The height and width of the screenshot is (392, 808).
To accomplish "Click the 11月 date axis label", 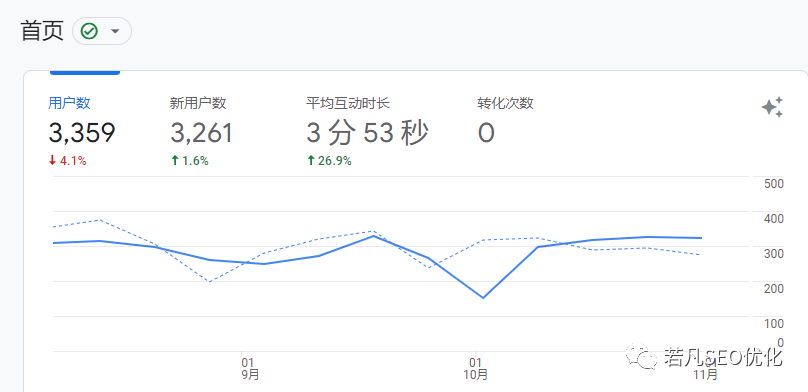I will click(x=705, y=374).
